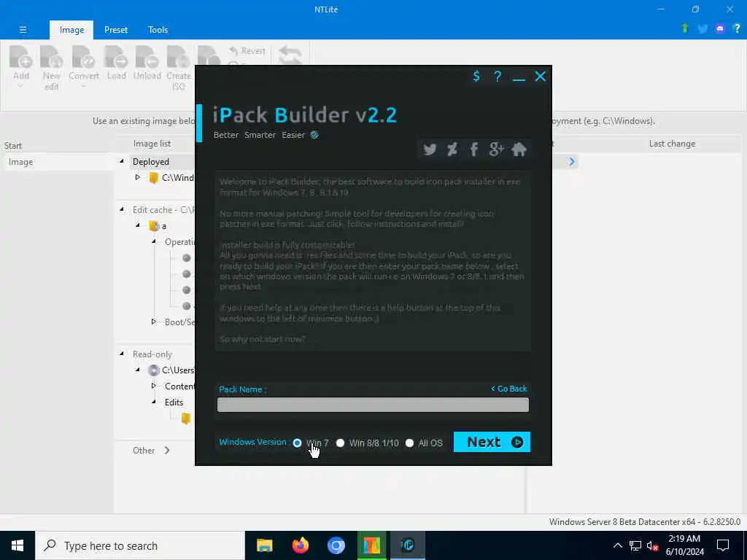Click the Last change column header
The width and height of the screenshot is (747, 560).
(x=672, y=144)
